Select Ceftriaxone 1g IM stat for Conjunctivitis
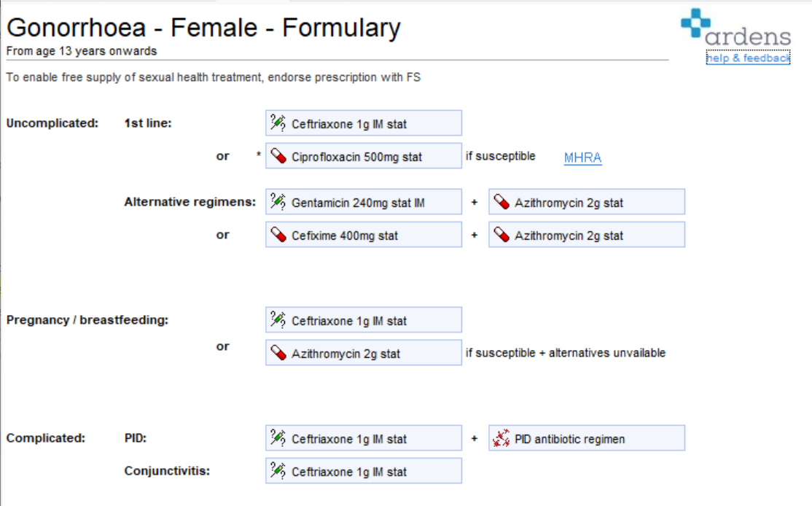The height and width of the screenshot is (506, 812). [x=364, y=471]
